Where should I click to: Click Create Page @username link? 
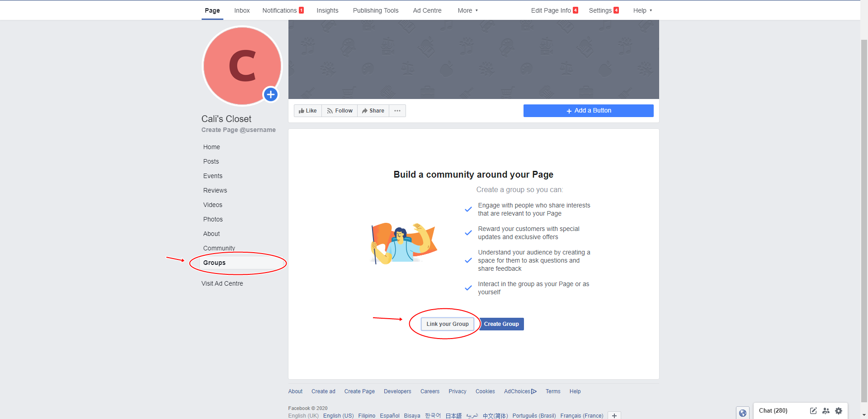tap(238, 130)
